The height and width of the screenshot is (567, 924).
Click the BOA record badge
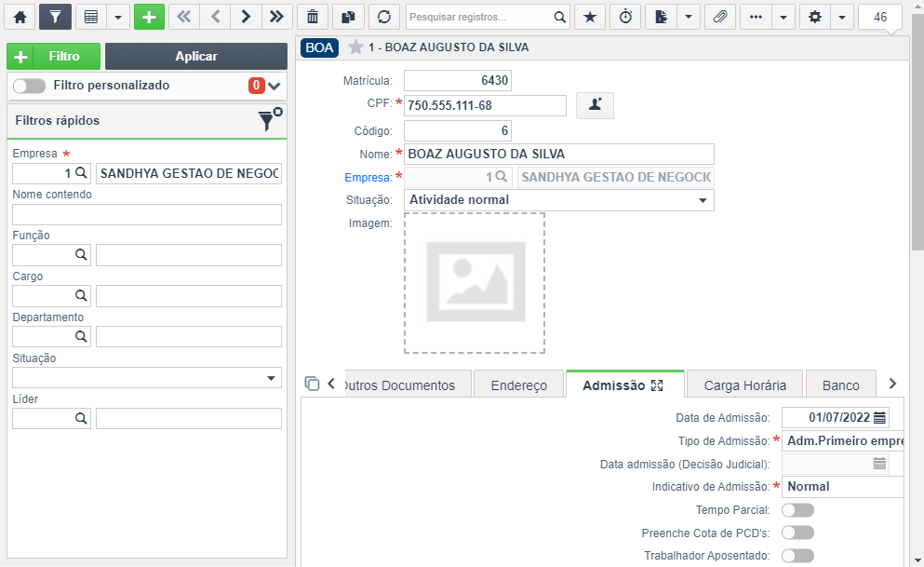[x=319, y=47]
